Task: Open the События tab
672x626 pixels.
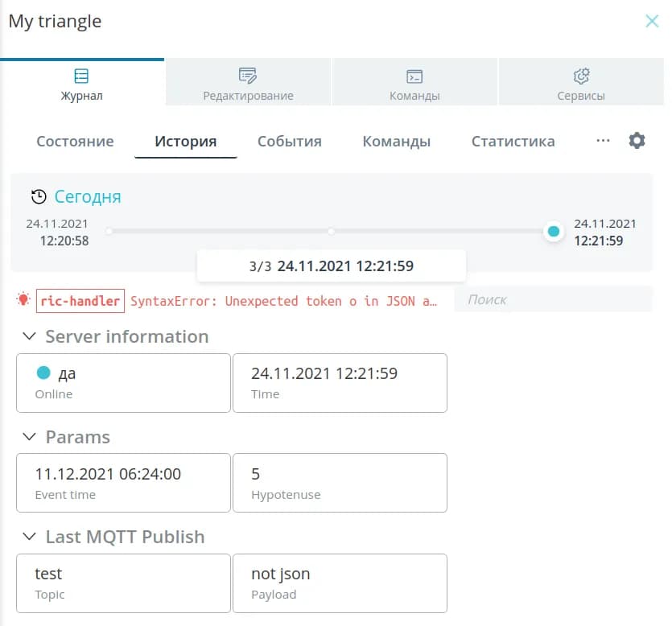Action: [x=289, y=142]
